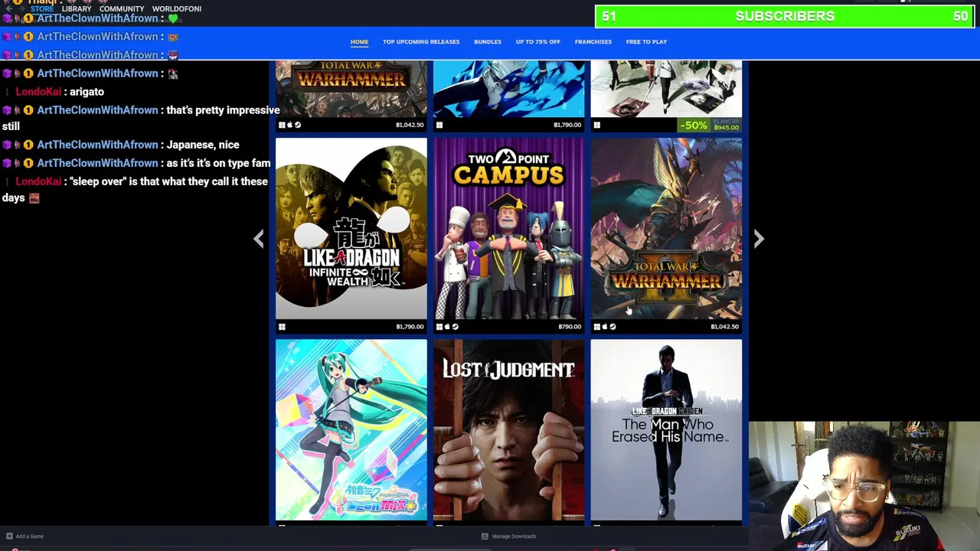Click the streamer webcam overlay
This screenshot has height=551, width=980.
(x=864, y=486)
